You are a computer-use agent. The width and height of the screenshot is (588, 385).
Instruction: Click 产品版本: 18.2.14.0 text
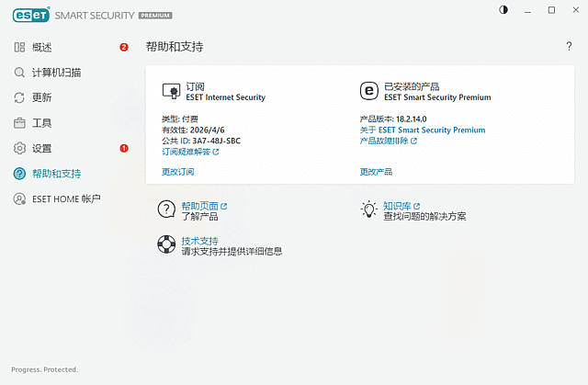393,119
